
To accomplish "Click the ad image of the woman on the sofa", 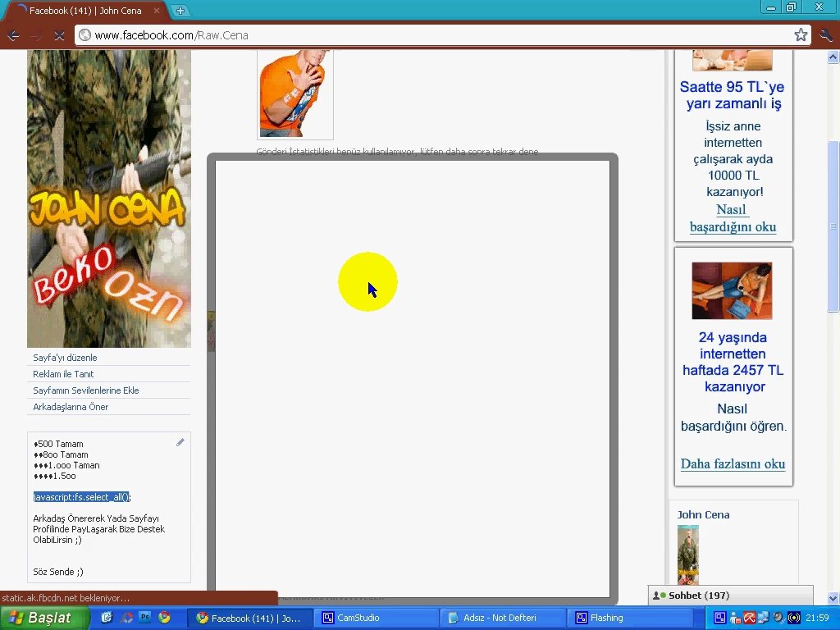I will pos(732,290).
